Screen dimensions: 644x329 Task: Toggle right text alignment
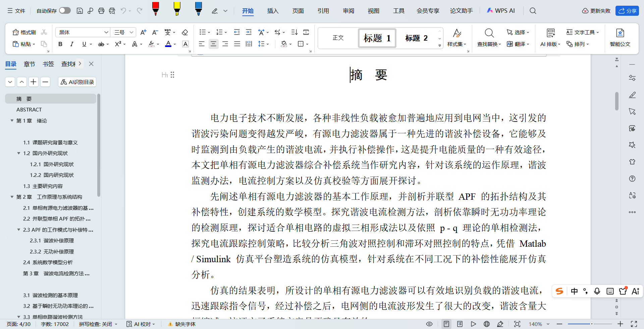click(x=225, y=44)
